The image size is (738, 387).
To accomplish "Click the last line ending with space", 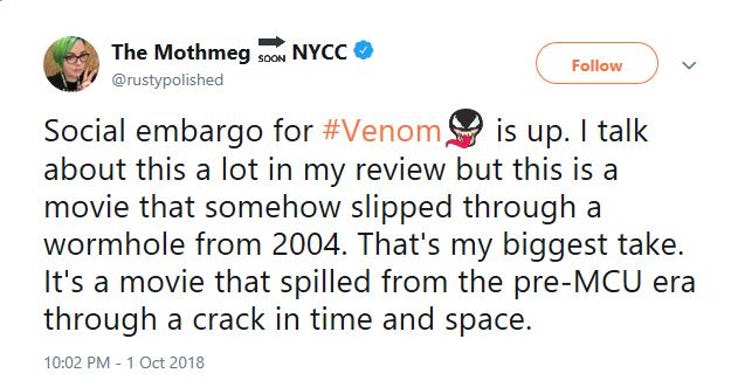I will [288, 320].
